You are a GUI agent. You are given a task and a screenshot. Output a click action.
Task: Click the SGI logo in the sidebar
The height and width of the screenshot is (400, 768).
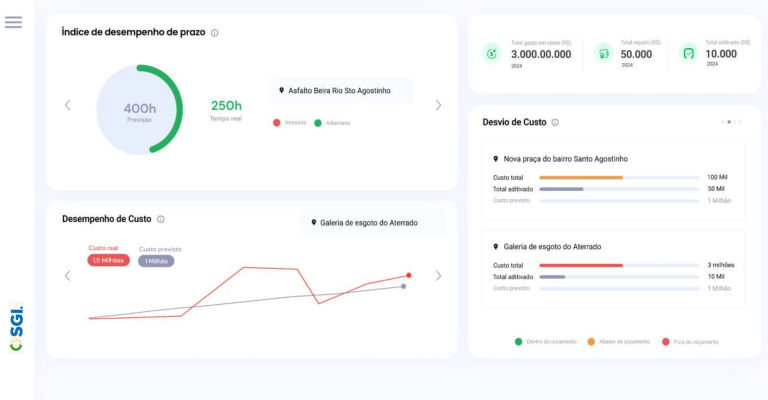(16, 328)
